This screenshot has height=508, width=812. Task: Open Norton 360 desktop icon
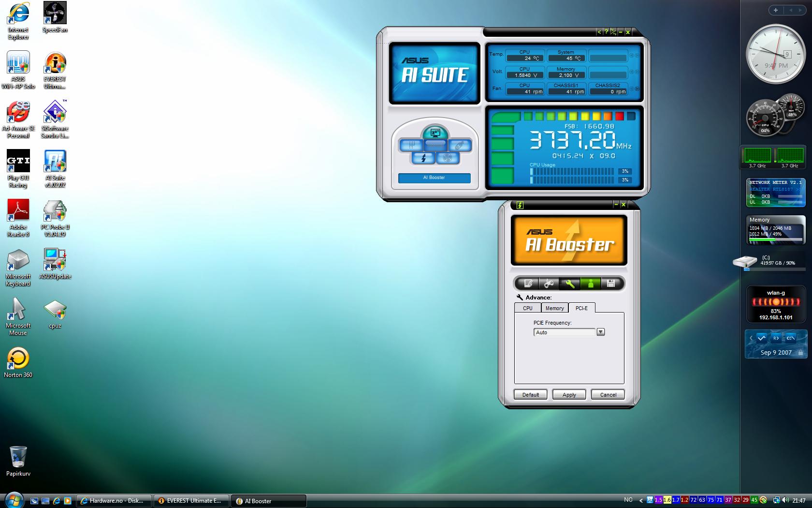(x=18, y=363)
